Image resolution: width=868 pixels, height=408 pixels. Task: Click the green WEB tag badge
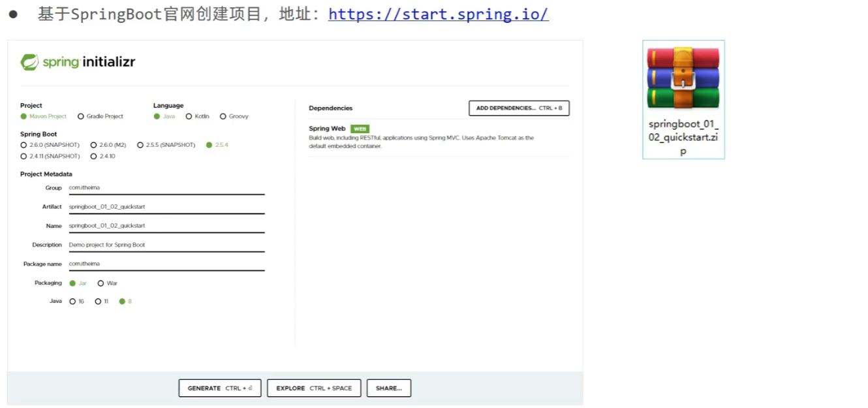point(360,129)
